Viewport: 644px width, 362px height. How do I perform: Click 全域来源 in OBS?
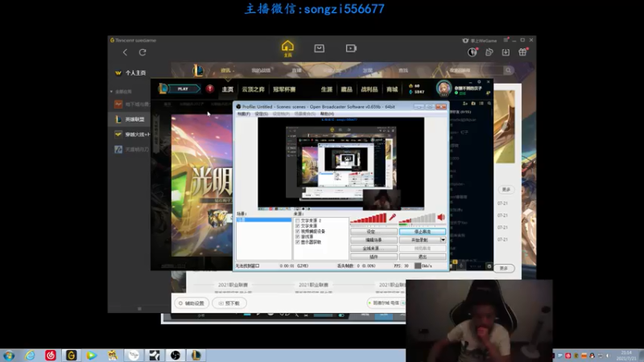click(374, 249)
